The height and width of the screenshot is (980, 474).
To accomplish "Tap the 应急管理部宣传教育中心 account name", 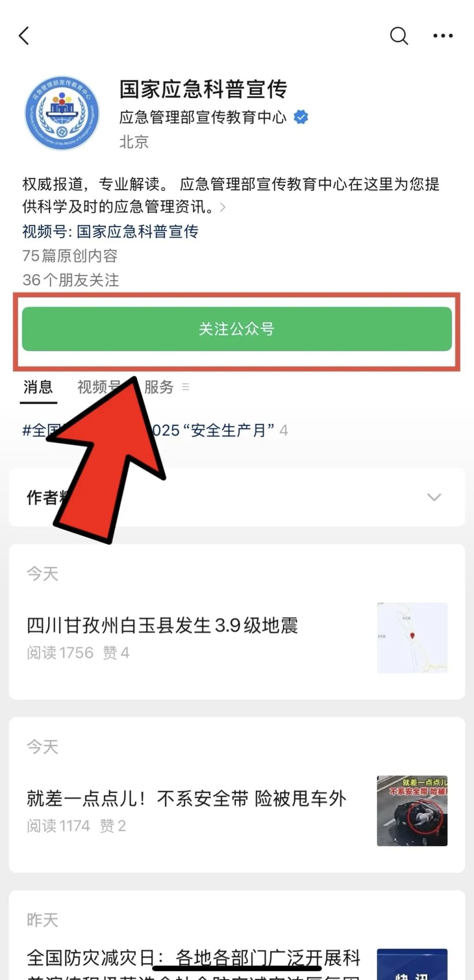I will [203, 117].
